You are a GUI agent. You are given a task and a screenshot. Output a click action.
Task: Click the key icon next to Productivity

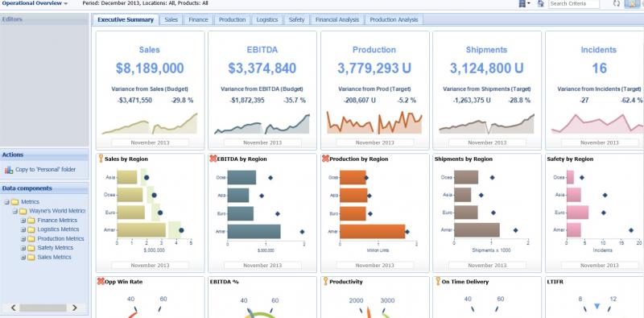pyautogui.click(x=325, y=281)
